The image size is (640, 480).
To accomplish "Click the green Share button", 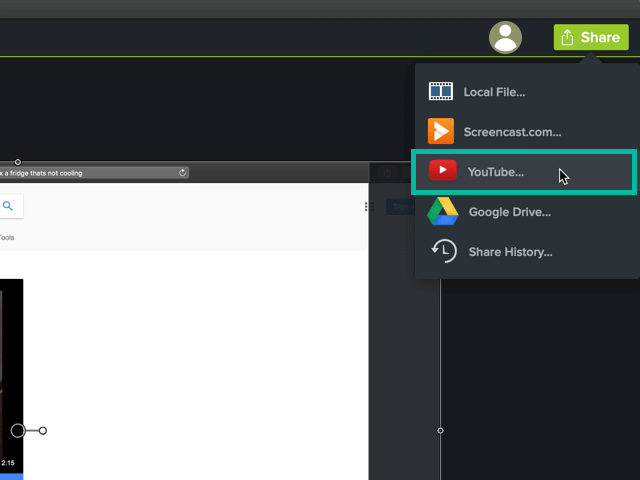I will (591, 37).
